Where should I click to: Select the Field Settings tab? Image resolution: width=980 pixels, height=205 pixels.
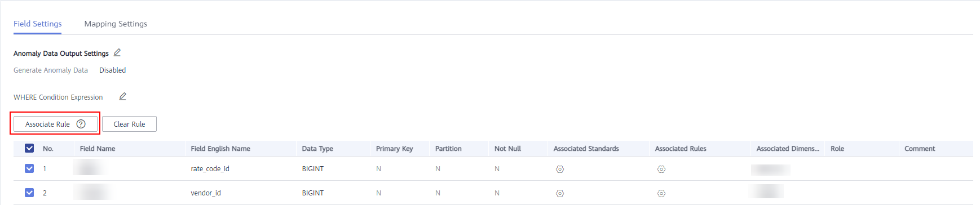38,24
